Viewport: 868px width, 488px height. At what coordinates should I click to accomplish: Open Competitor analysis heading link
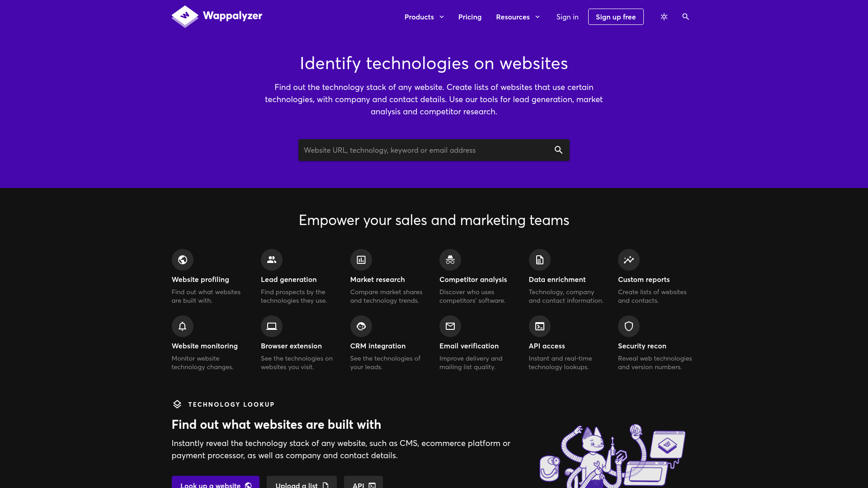coord(473,280)
